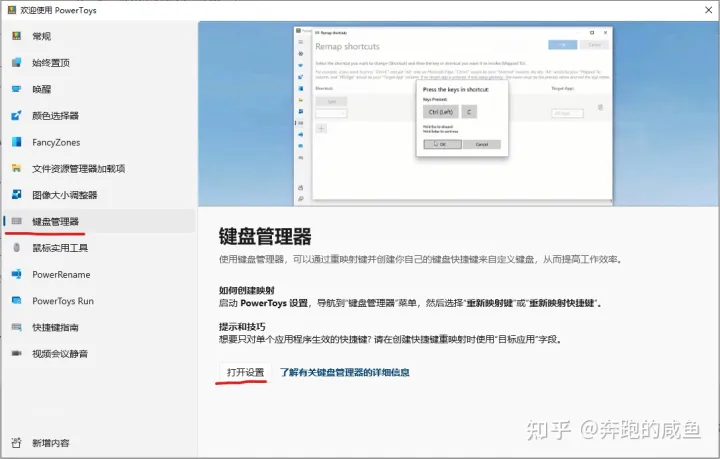Click the 视频会议静音 camera icon

coord(17,353)
